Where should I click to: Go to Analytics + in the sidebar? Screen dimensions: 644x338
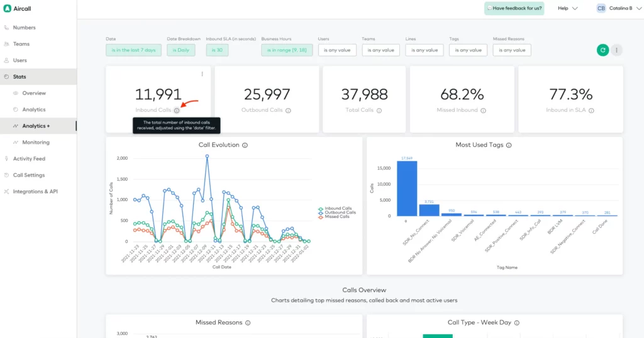36,126
